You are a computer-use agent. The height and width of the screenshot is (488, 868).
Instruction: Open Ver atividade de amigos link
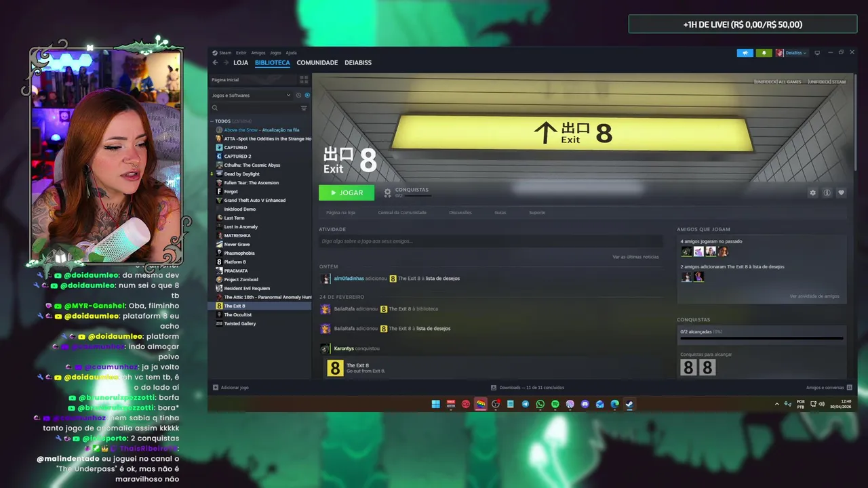814,296
